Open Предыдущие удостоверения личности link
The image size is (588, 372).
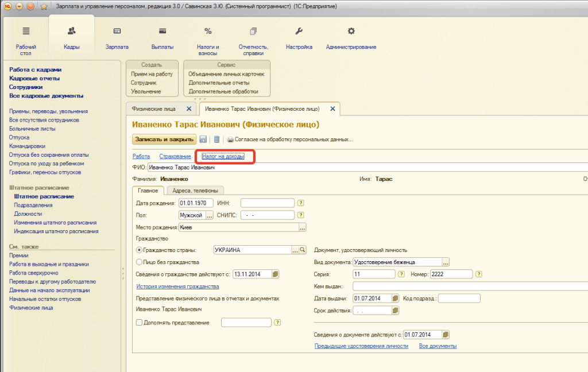[361, 346]
